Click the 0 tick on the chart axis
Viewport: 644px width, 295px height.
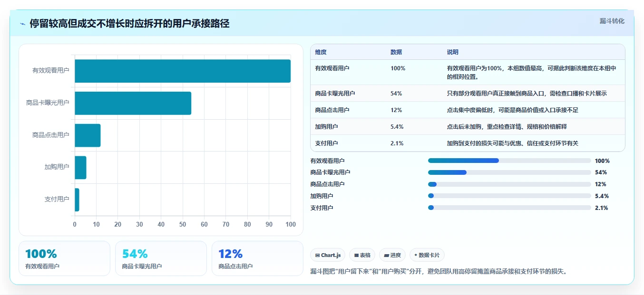75,224
